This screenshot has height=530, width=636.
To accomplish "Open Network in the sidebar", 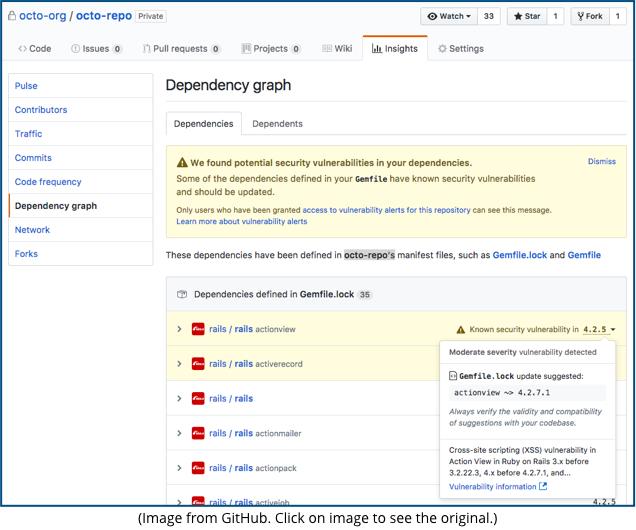I will 81,230.
